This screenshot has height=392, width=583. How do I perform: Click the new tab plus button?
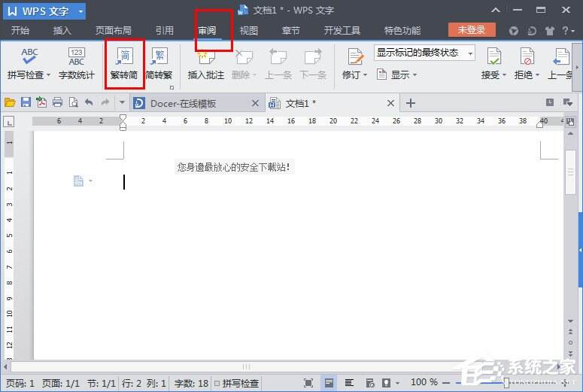click(410, 103)
